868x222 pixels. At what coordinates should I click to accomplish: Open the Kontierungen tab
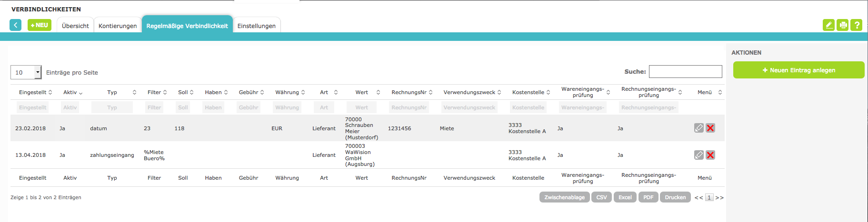tap(118, 26)
